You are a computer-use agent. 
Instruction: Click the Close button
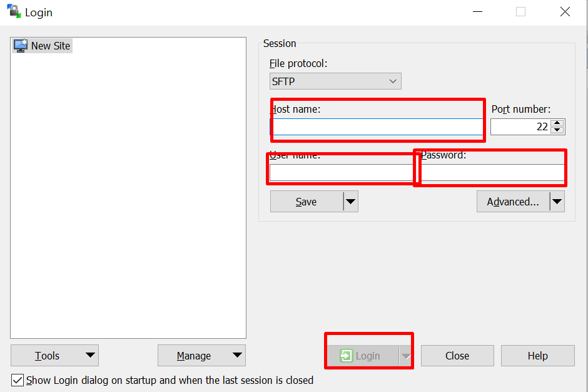click(x=457, y=356)
